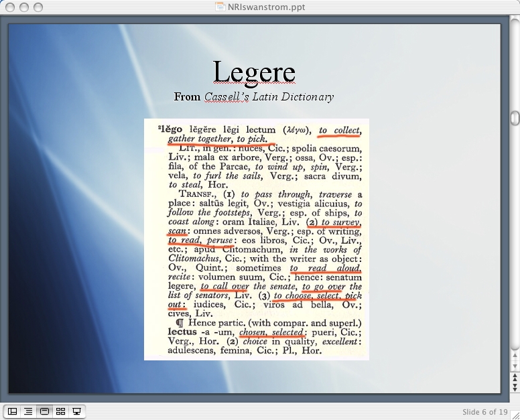Minimize the presentation window
This screenshot has width=520, height=420.
point(24,7)
